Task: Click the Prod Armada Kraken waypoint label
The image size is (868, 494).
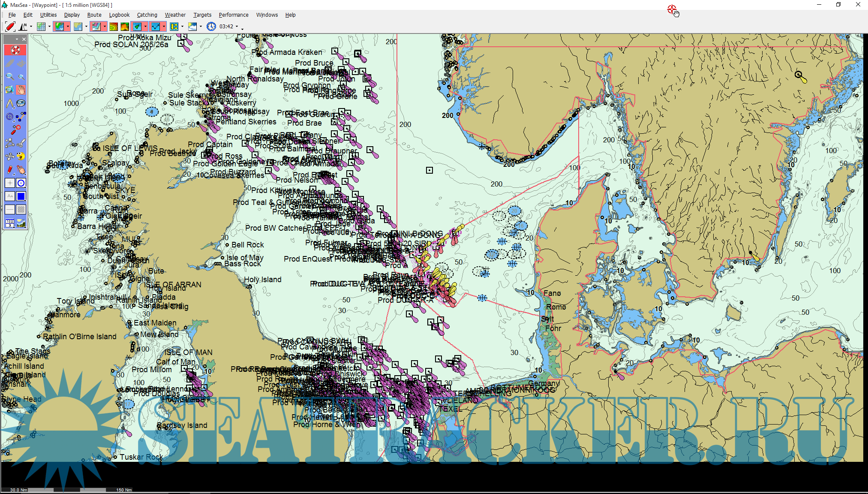Action: 287,52
